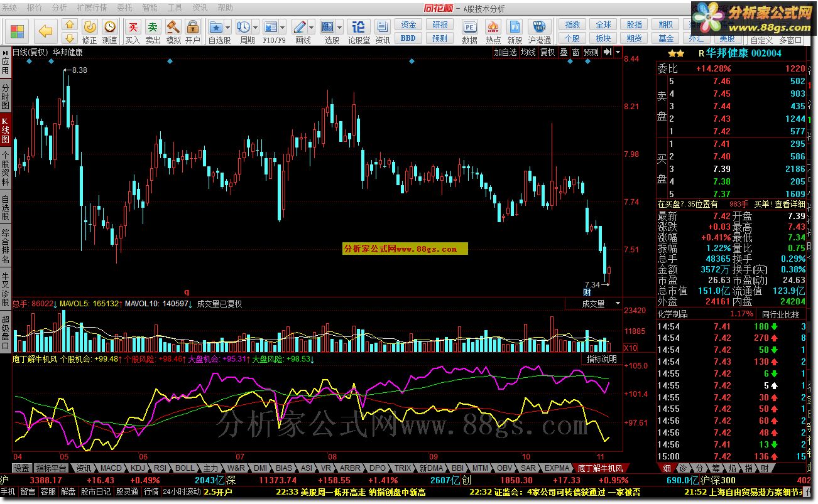Expand the 画线 dropdown arrow

(312, 27)
